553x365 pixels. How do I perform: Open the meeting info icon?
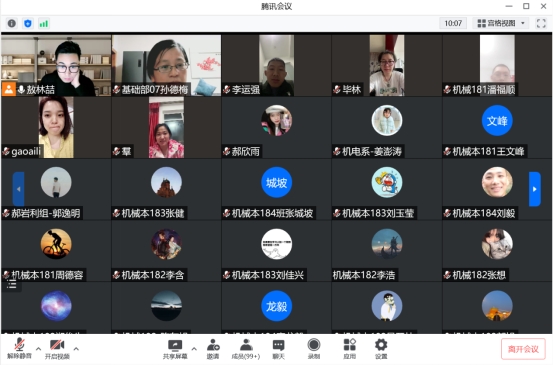12,23
